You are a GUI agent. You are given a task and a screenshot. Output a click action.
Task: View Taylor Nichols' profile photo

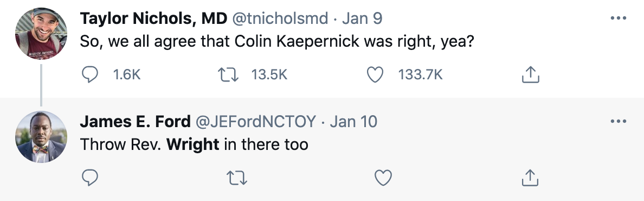[x=41, y=33]
